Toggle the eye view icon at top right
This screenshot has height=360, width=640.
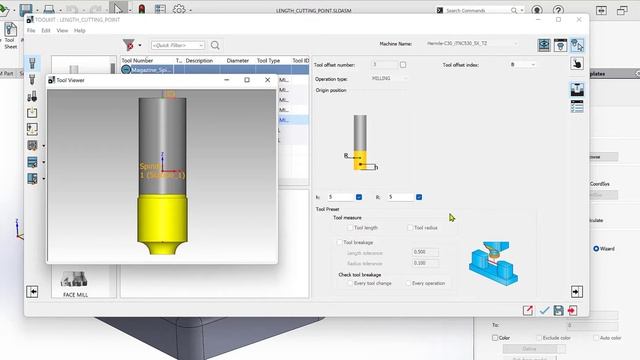544,45
